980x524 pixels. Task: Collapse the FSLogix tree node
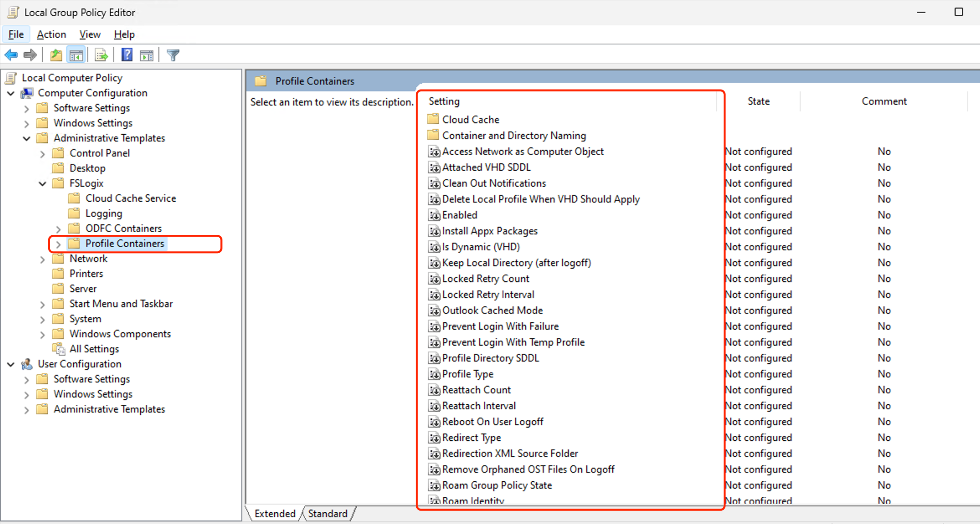(x=43, y=184)
